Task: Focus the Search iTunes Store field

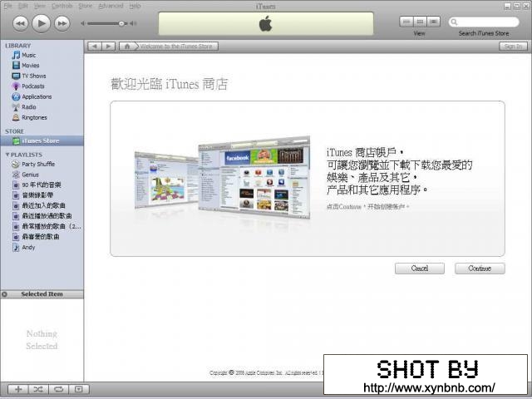Action: point(484,22)
